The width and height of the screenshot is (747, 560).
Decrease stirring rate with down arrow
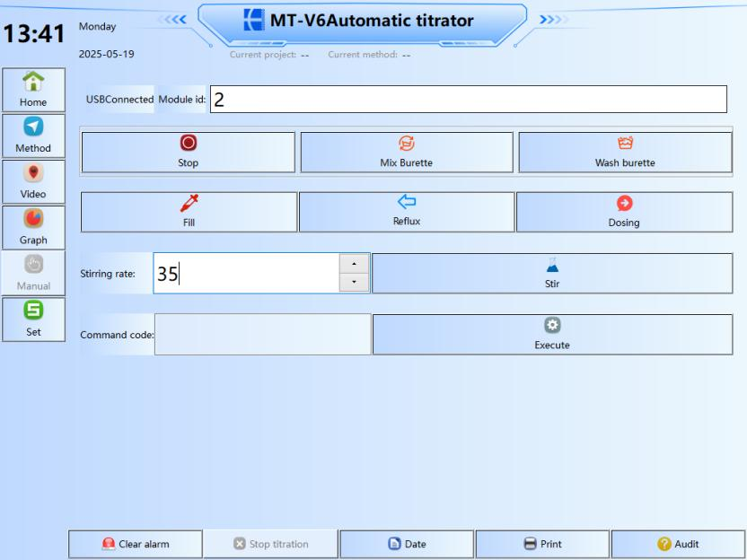tap(355, 283)
